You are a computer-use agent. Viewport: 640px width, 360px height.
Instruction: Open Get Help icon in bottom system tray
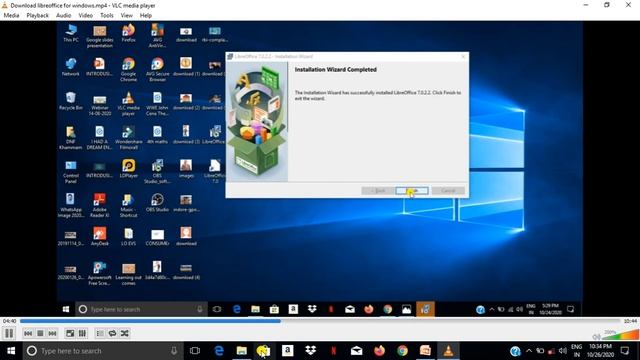pos(515,351)
